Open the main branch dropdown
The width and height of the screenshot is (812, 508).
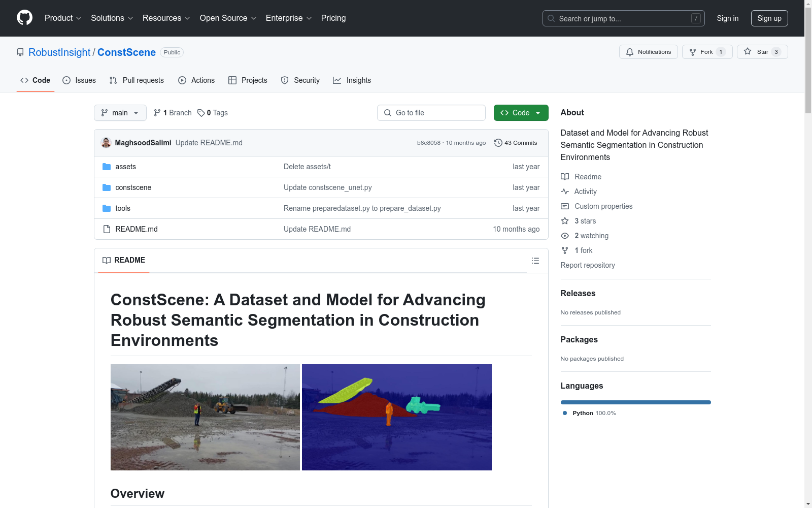[x=120, y=113]
